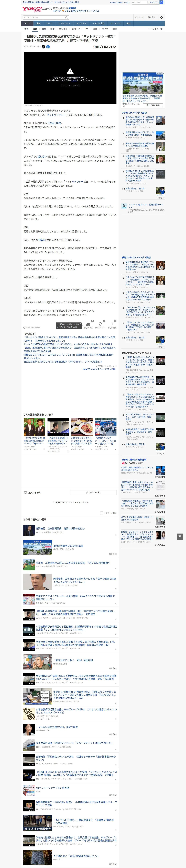Open video ranking item 川で20代男性死亡
The width and height of the screenshot is (186, 868).
tap(140, 417)
